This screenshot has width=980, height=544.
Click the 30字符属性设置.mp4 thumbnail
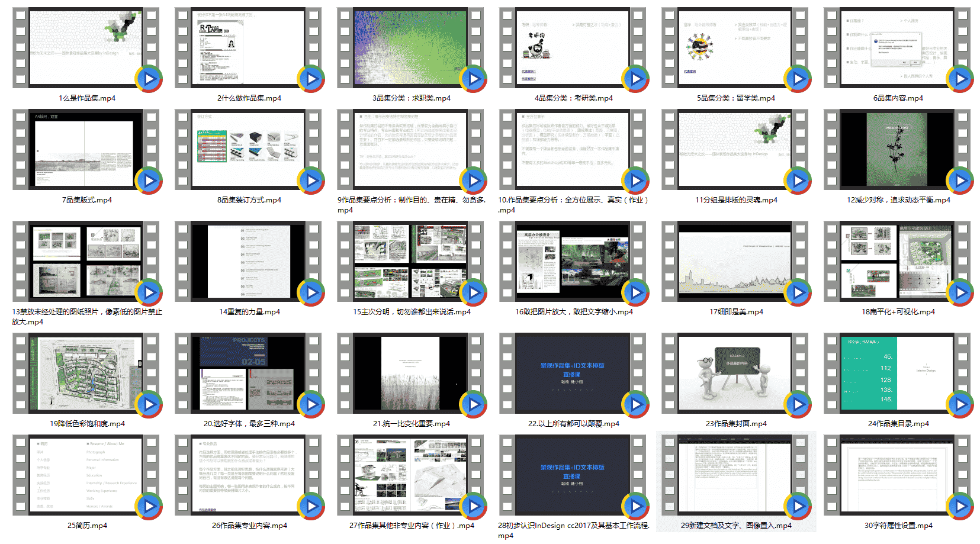898,475
